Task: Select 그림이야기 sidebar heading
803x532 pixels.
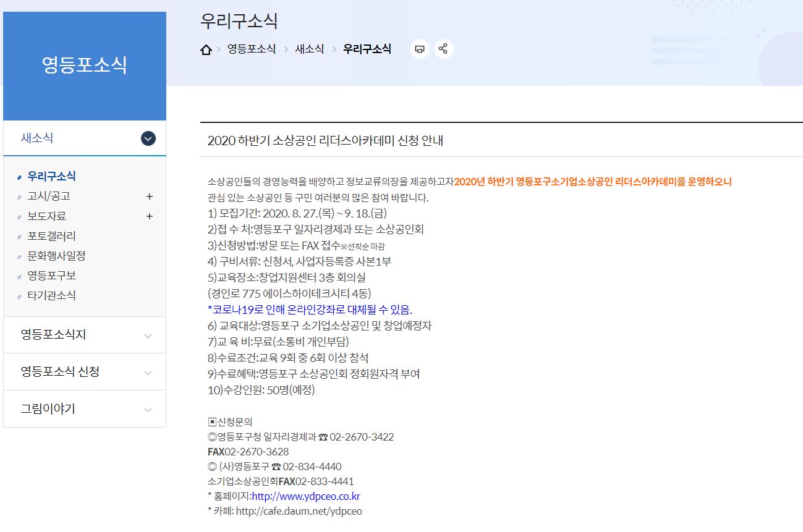Action: (48, 408)
